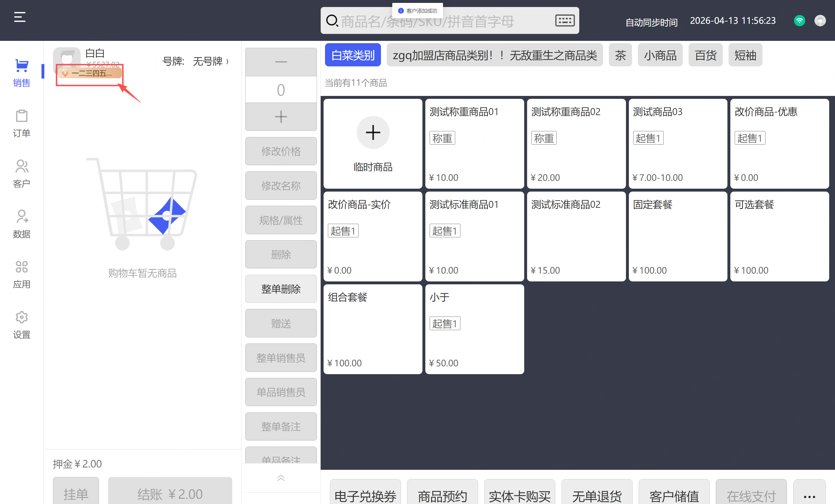
Task: Click the green wifi status icon
Action: coord(799,21)
